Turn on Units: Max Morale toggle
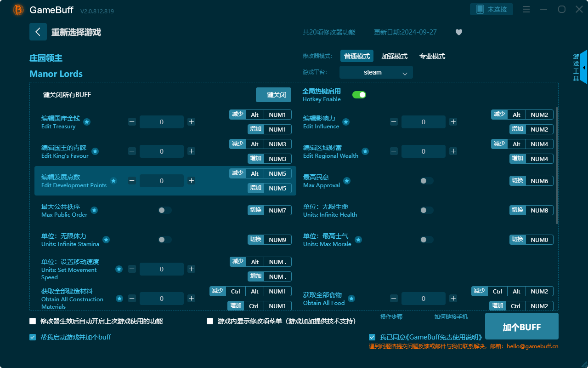588x368 pixels. coord(427,240)
